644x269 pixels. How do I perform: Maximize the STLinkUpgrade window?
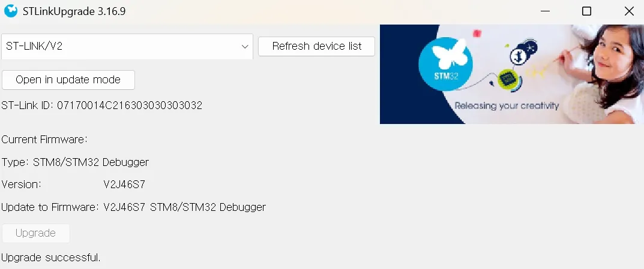pos(587,11)
